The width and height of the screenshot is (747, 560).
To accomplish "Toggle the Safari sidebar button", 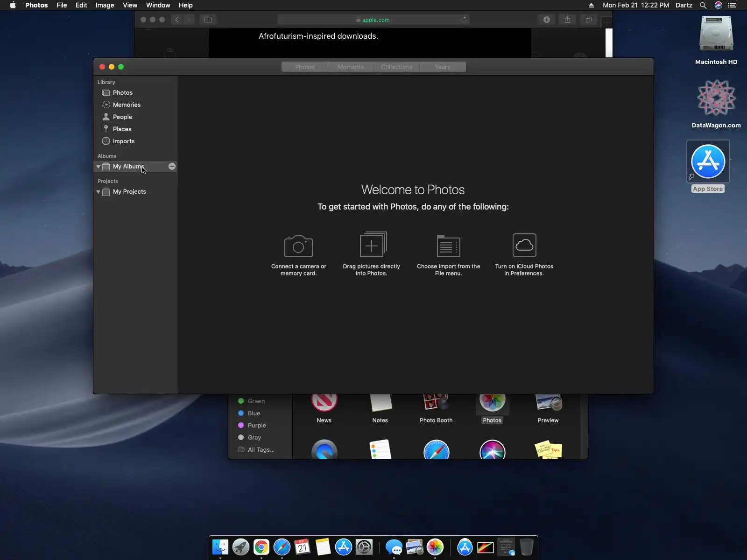I will (x=208, y=20).
